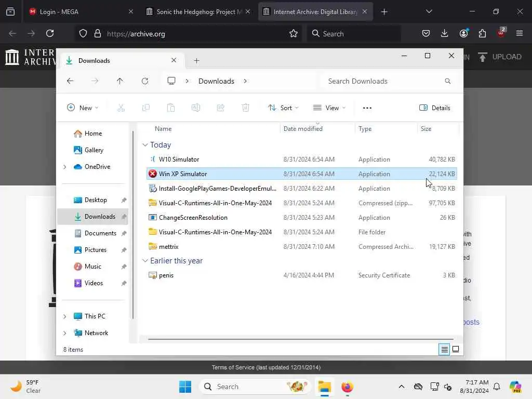Reload the page in Firefox
The image size is (532, 399).
pos(50,34)
